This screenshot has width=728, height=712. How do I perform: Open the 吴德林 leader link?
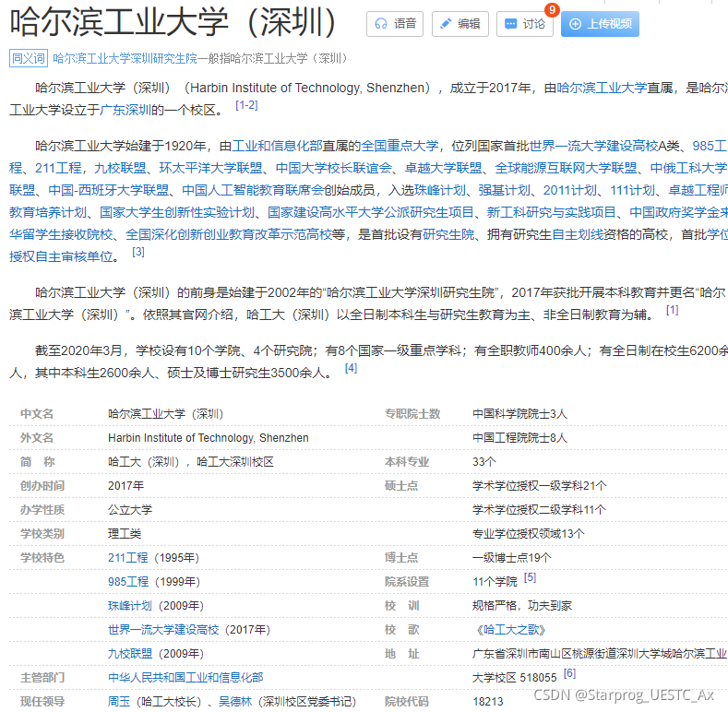point(235,702)
